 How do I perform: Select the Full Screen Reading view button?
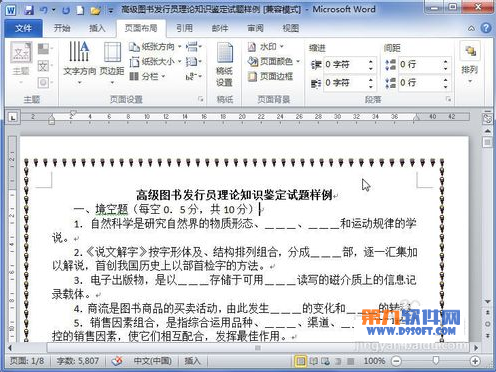tap(314, 361)
